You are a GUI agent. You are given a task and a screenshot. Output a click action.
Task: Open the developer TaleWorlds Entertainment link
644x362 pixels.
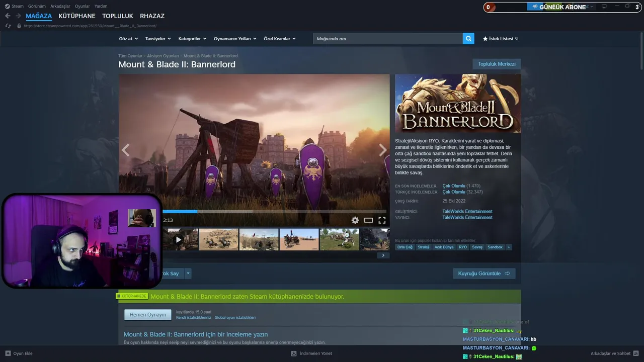coord(467,211)
